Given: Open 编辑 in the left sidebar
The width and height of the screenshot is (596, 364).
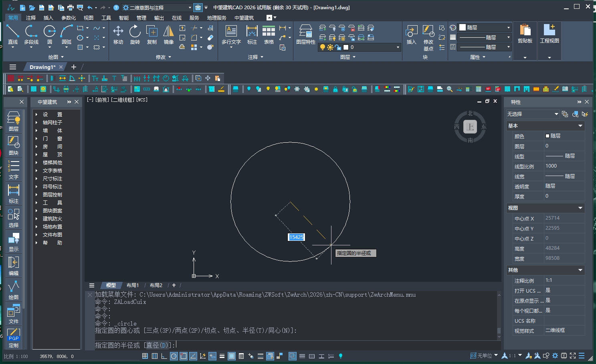Looking at the screenshot, I should tap(14, 265).
